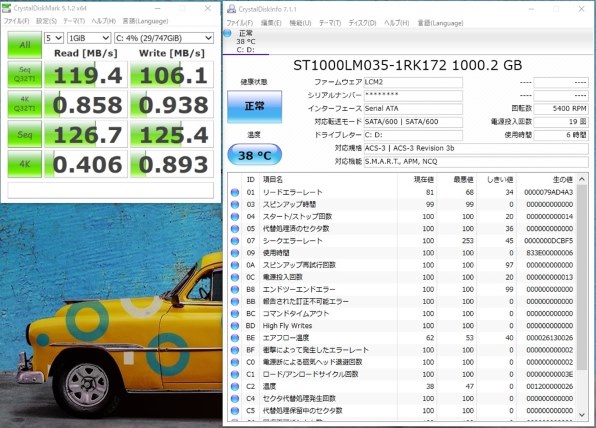
Task: Click the interface field showing Serial ATA
Action: [x=413, y=109]
